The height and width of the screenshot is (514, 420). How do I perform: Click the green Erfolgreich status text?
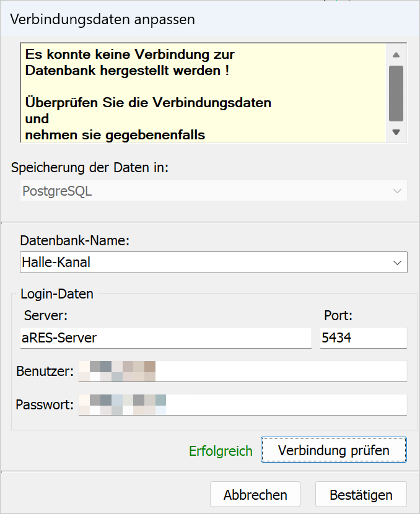coord(221,451)
